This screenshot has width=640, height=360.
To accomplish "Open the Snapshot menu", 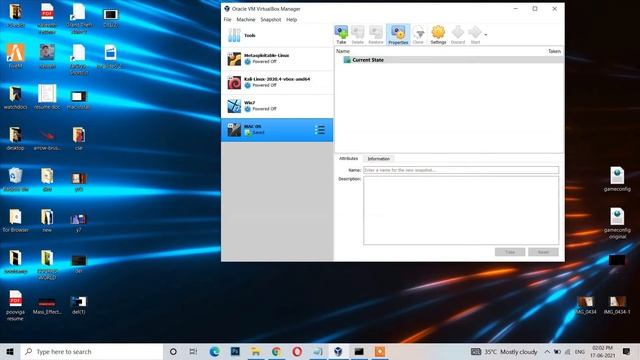I will (x=271, y=20).
